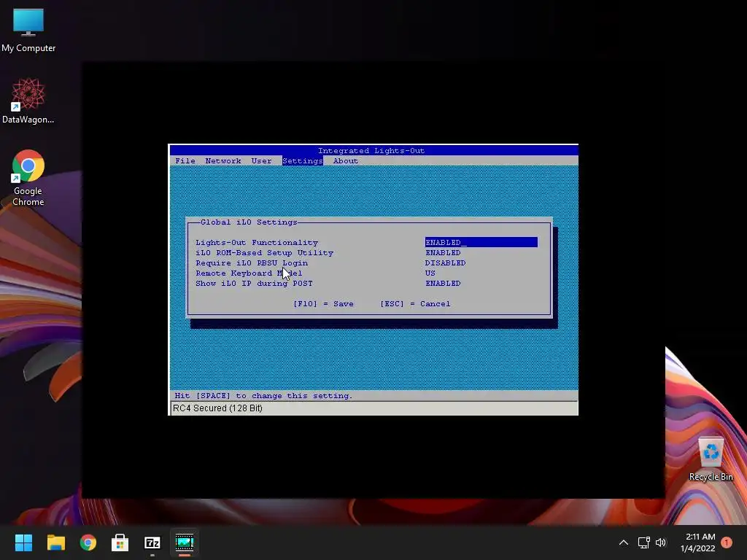Open Microsoft Store from the taskbar
The image size is (747, 560).
coord(120,542)
